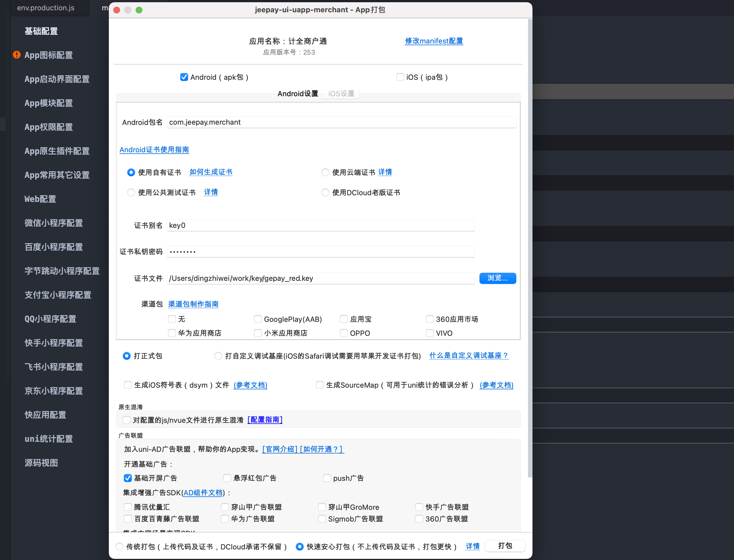Open Web配置 section
This screenshot has height=560, width=734.
[40, 199]
